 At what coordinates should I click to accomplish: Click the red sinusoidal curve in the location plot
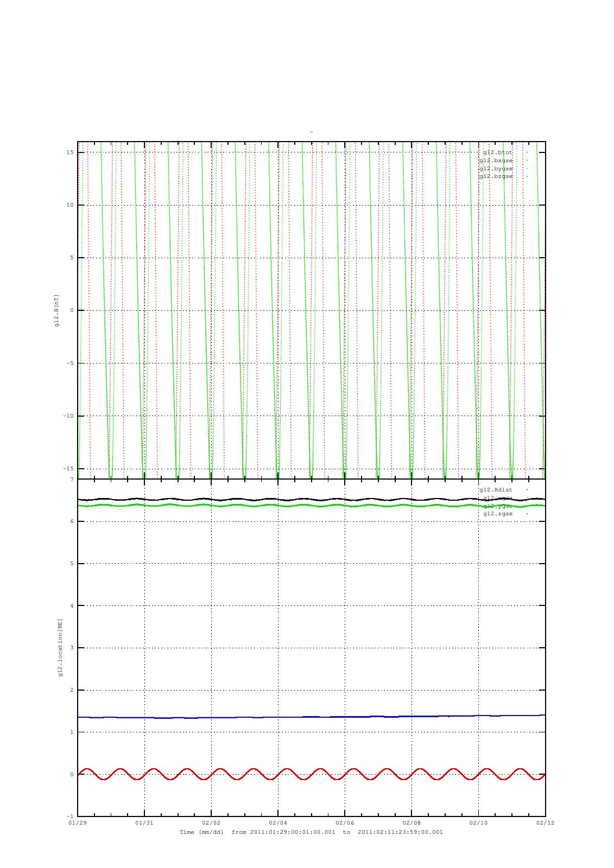[x=311, y=774]
